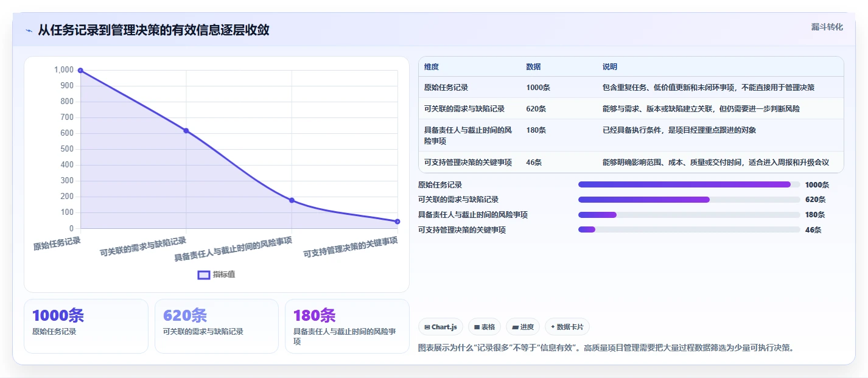Click the 表格 tag

tap(485, 327)
